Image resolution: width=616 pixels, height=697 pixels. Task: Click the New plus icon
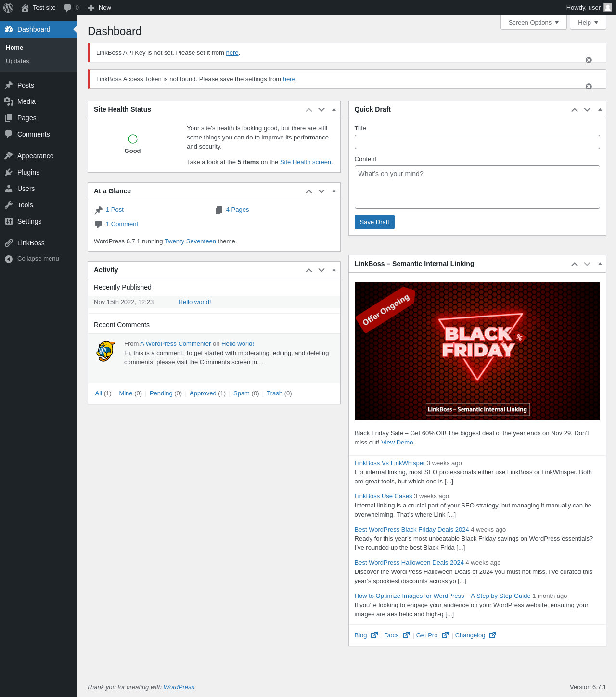pyautogui.click(x=91, y=8)
